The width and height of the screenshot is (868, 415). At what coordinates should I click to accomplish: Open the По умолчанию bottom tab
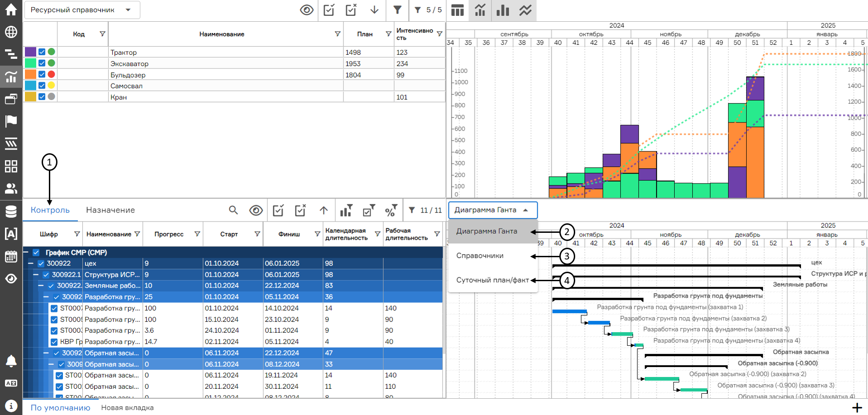61,408
